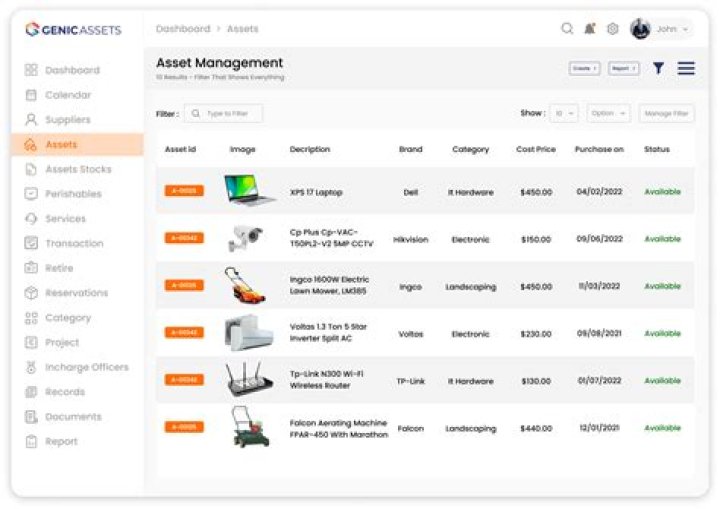Click the Suppliers person icon in sidebar
Screen dimensions: 720x509
31,120
